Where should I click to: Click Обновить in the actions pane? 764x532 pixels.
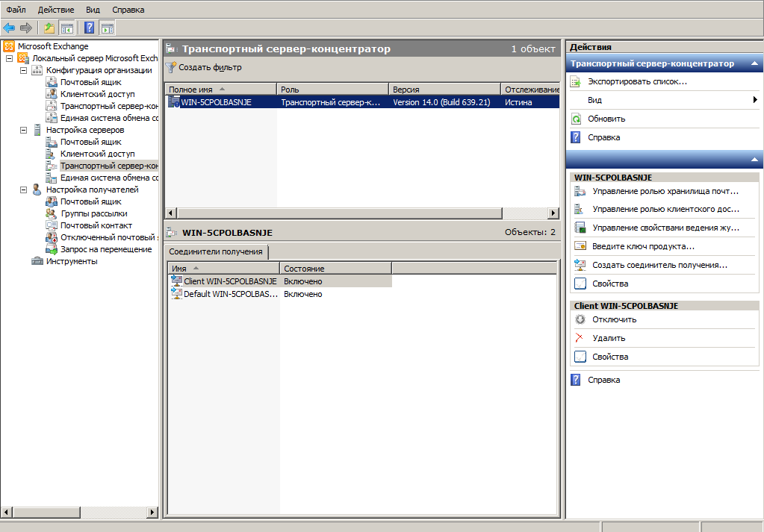[x=606, y=119]
